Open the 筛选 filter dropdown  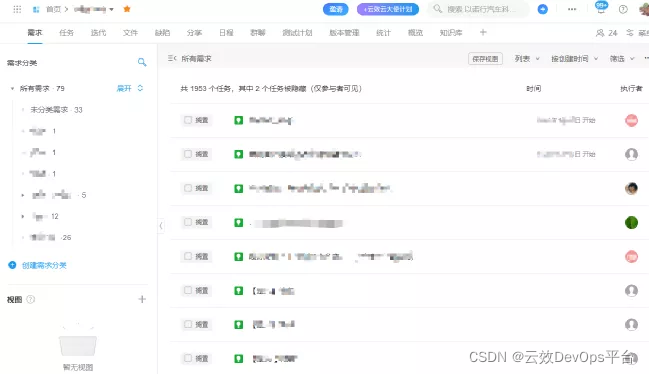[x=622, y=59]
